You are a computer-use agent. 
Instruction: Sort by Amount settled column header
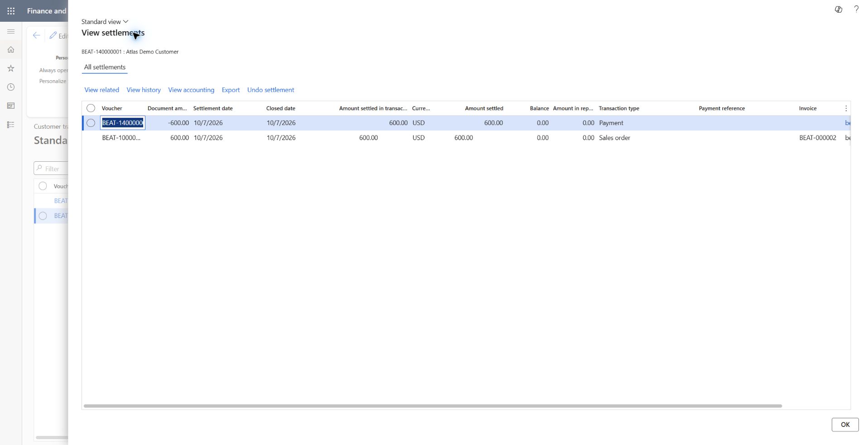484,108
